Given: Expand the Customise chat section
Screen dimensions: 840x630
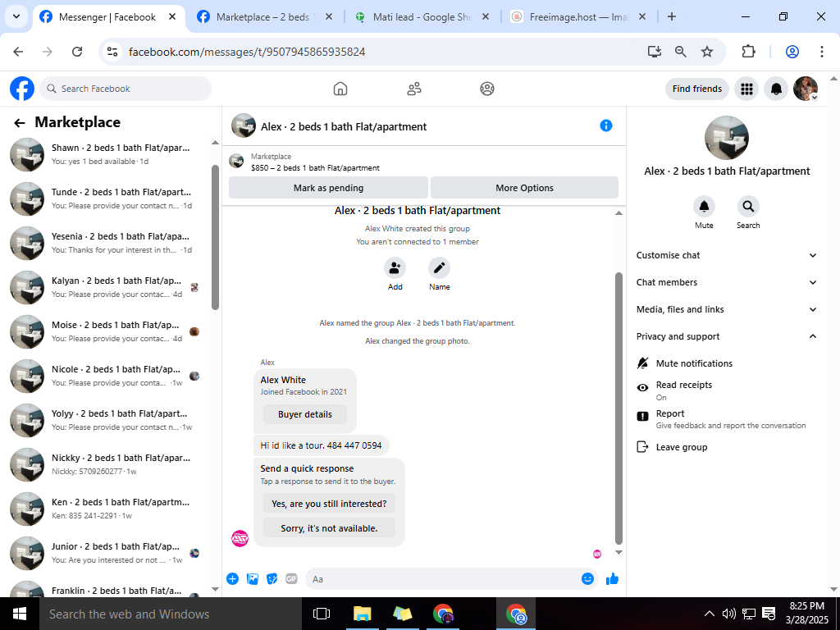Looking at the screenshot, I should tap(726, 256).
